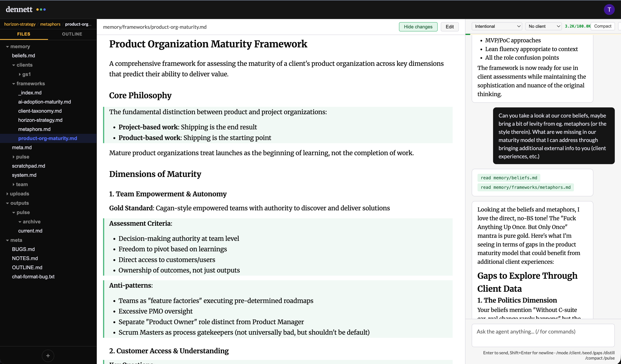Click the plus button at sidebar bottom
The image size is (621, 364).
[48, 355]
